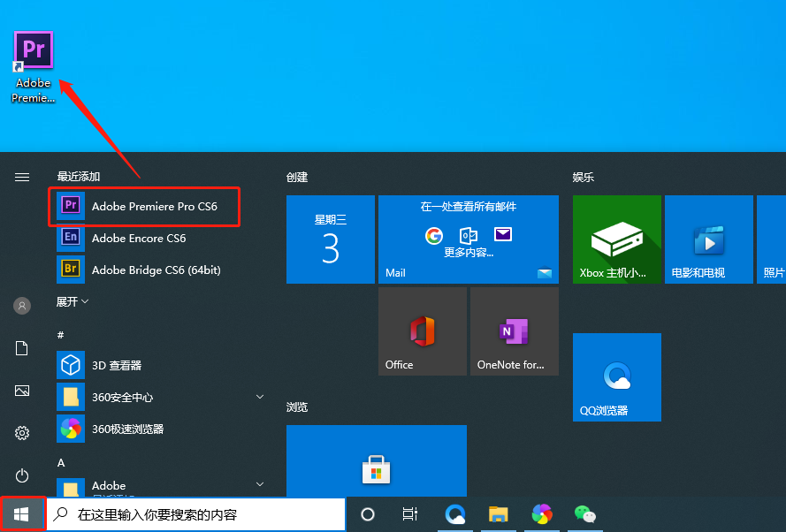Click the Power icon
786x532 pixels.
22,475
